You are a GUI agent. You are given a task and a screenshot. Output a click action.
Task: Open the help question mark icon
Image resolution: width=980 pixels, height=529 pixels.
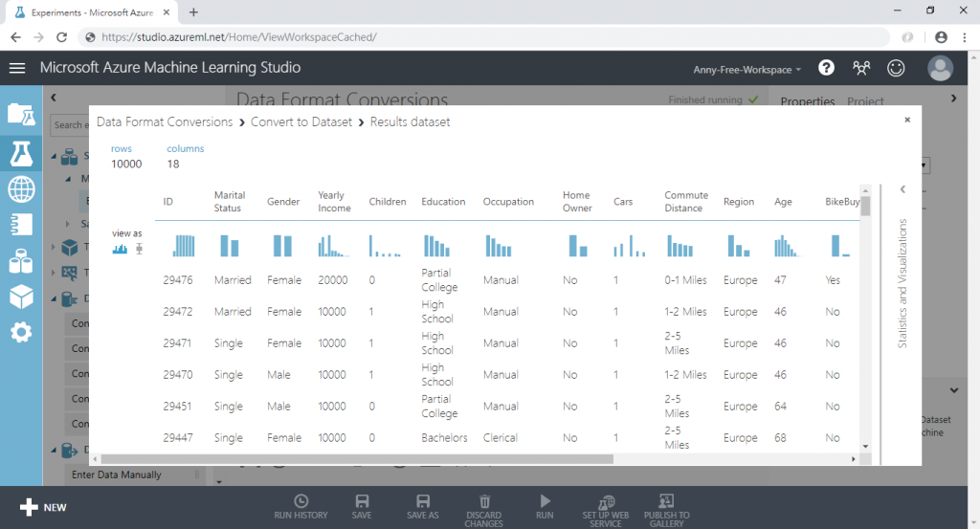tap(826, 68)
